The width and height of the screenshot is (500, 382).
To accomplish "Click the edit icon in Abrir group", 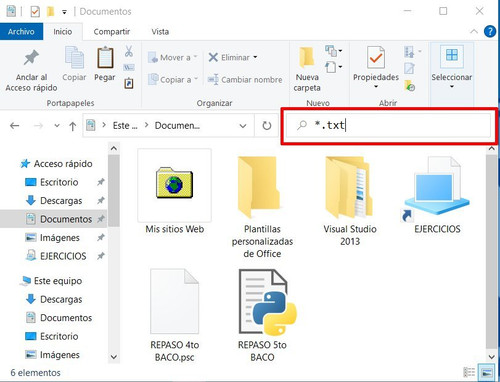I will click(x=409, y=68).
